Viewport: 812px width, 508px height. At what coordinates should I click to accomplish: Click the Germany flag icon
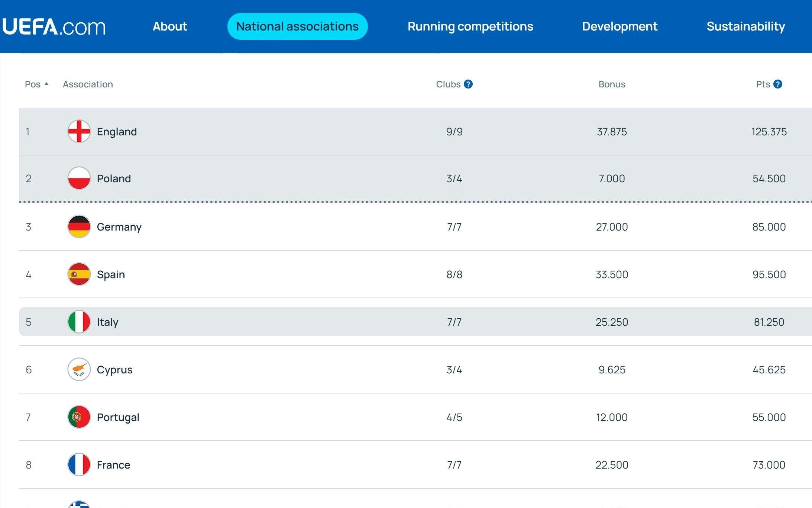79,226
